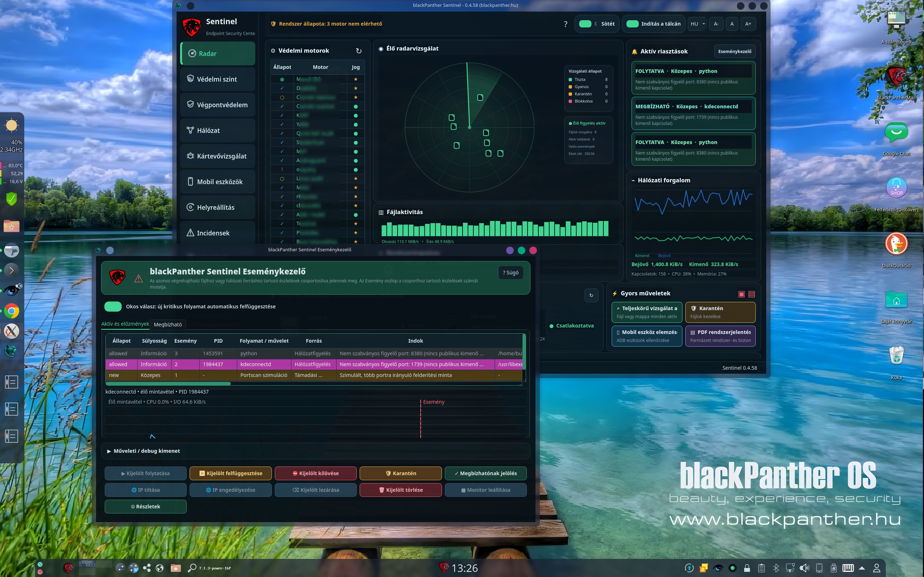Click the Incidensek warning triangle icon
The width and height of the screenshot is (924, 577).
190,233
